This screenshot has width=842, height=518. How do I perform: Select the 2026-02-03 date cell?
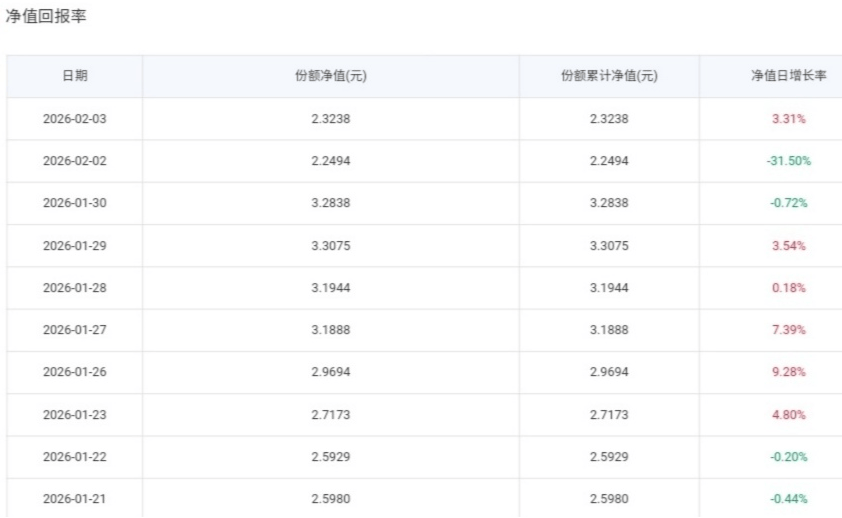pyautogui.click(x=74, y=119)
